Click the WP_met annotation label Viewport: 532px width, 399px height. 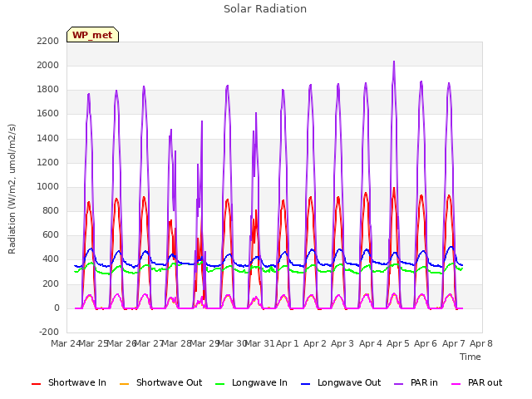[92, 35]
